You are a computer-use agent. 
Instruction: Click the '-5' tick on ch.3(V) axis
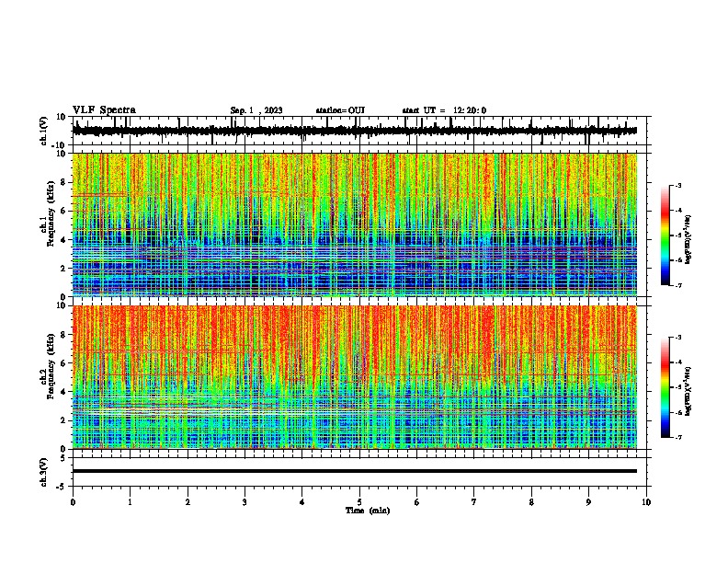tap(63, 487)
